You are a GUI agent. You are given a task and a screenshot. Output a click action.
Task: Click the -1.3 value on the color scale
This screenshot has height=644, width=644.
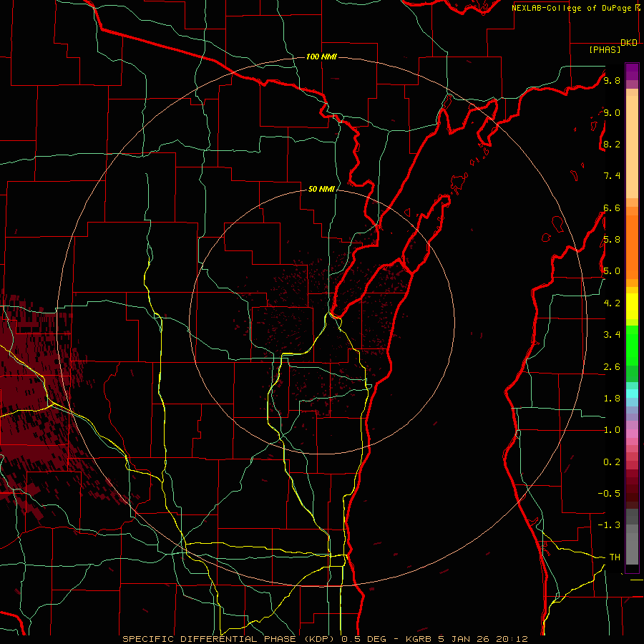[609, 525]
